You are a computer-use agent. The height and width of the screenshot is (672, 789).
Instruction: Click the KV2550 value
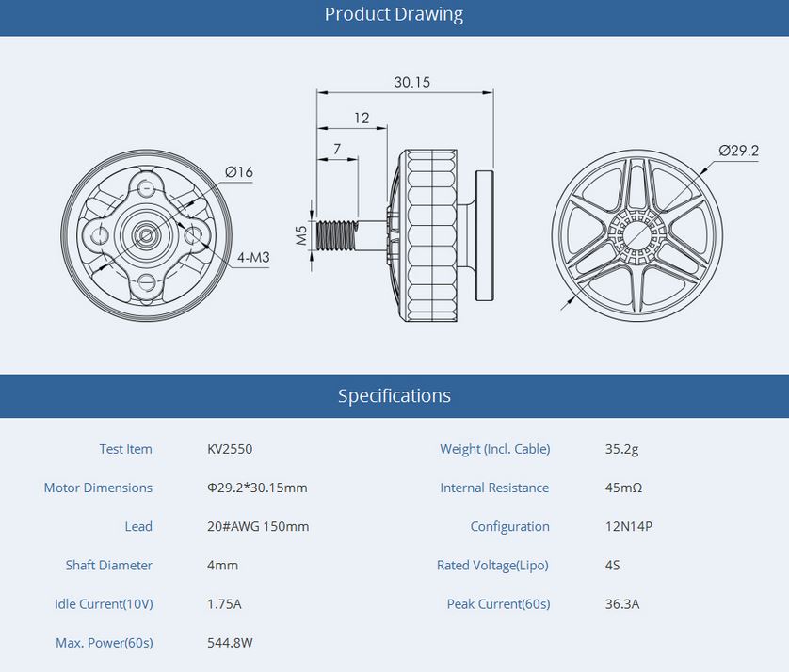230,449
